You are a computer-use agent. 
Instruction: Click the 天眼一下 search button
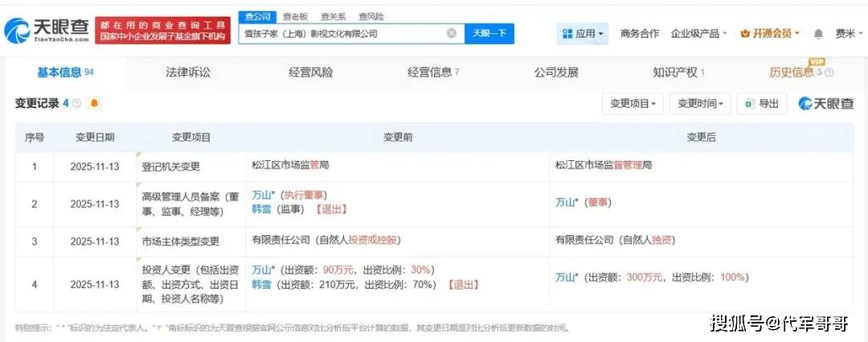pos(489,34)
